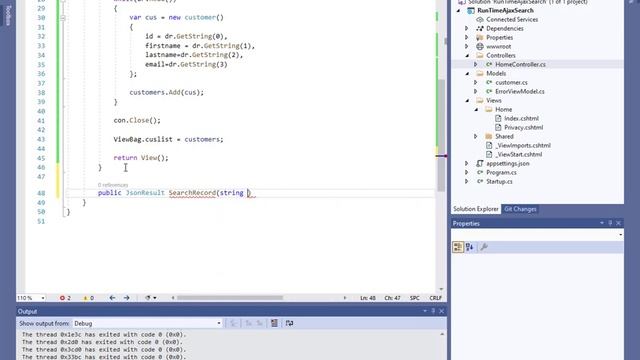Click the error count indicator showing 2
The width and height of the screenshot is (640, 360).
point(65,298)
